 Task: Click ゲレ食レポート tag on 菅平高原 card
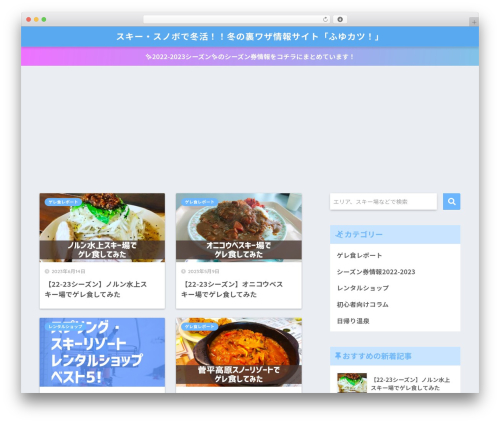[x=200, y=327]
